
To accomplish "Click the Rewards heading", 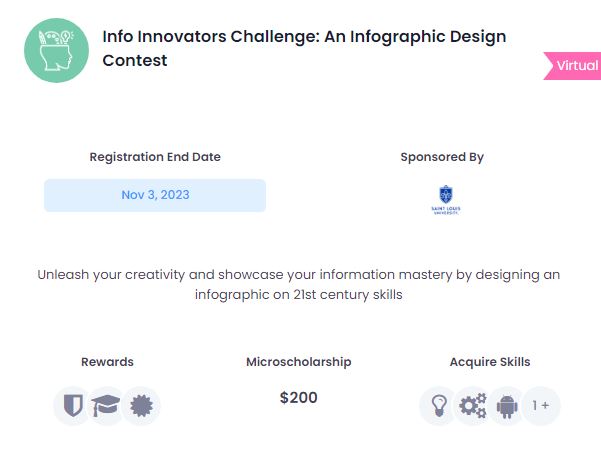I will point(107,362).
